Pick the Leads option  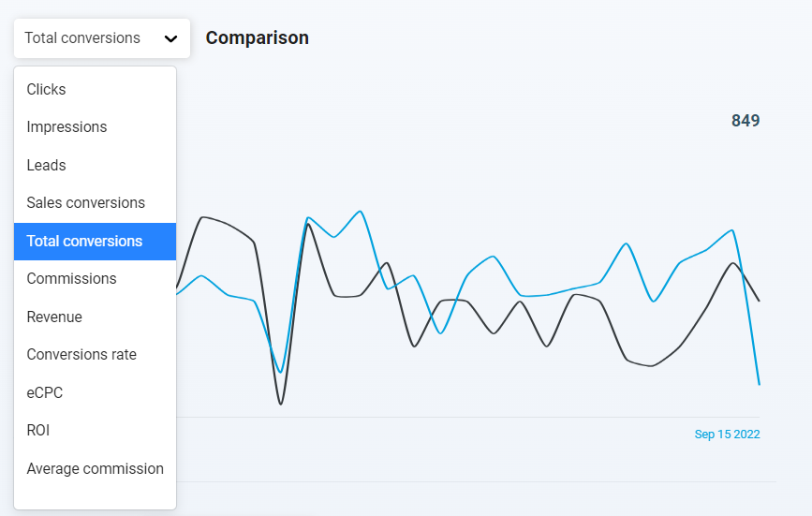95,166
